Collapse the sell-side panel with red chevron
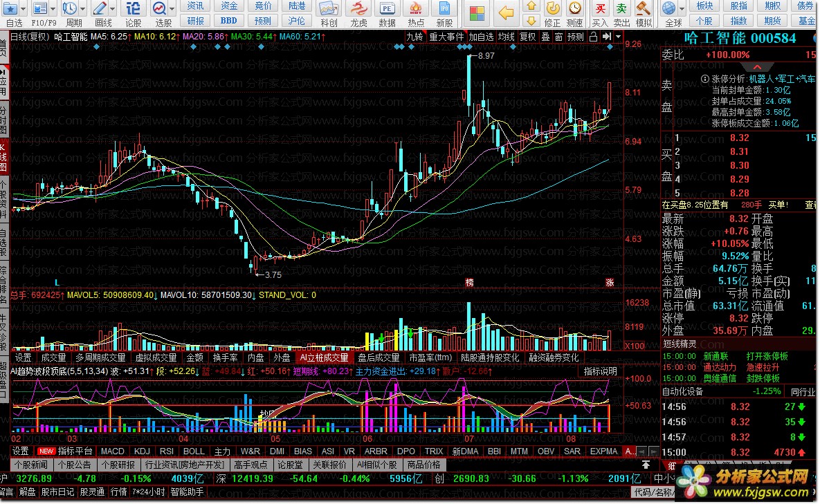The width and height of the screenshot is (820, 504). (757, 67)
